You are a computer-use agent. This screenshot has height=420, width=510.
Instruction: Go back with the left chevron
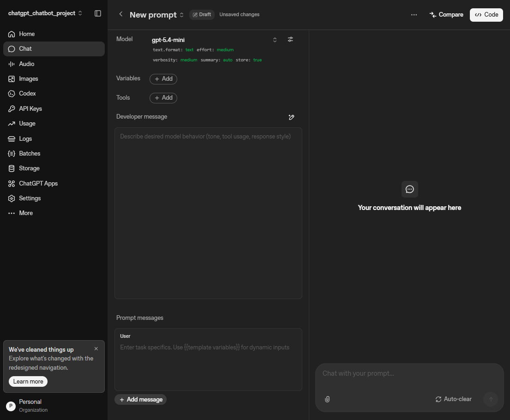[x=120, y=14]
